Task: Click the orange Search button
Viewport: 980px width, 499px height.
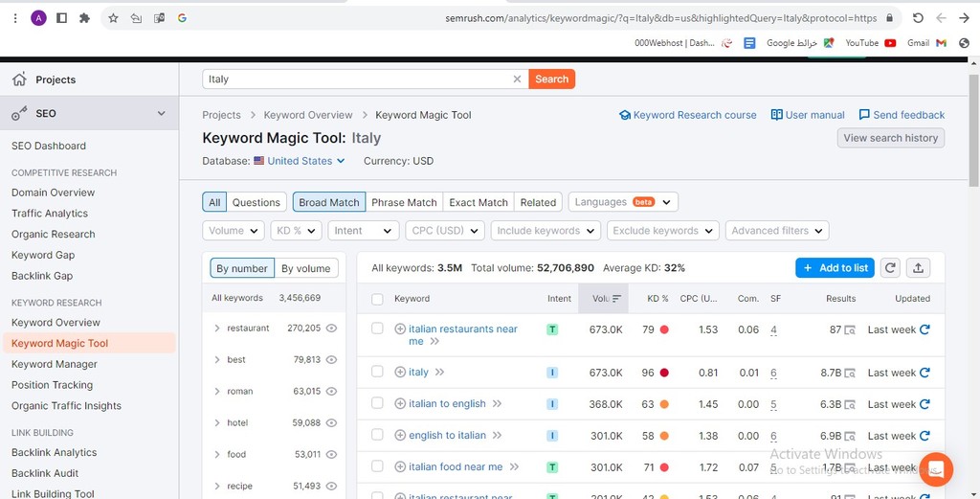Action: [552, 79]
